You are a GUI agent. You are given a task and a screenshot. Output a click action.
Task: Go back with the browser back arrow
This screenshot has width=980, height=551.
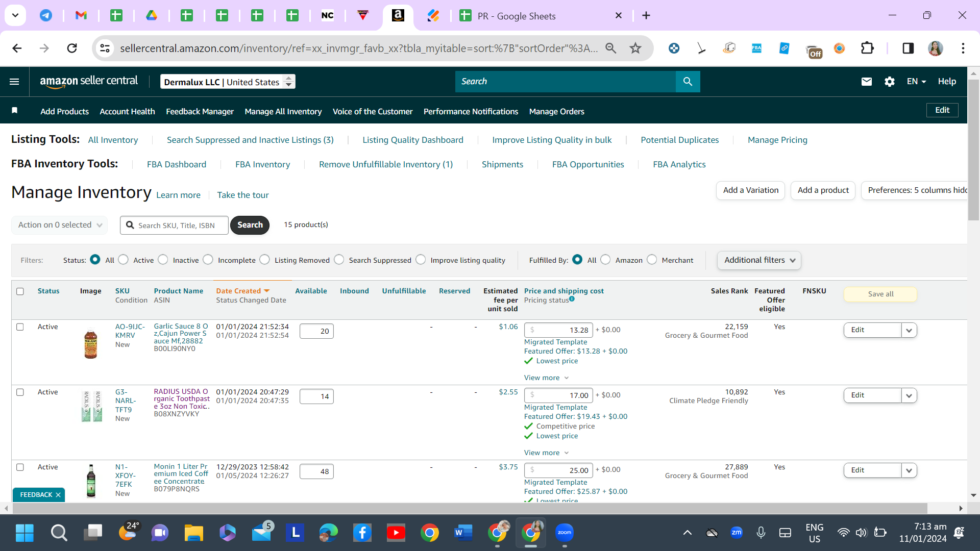pos(17,48)
